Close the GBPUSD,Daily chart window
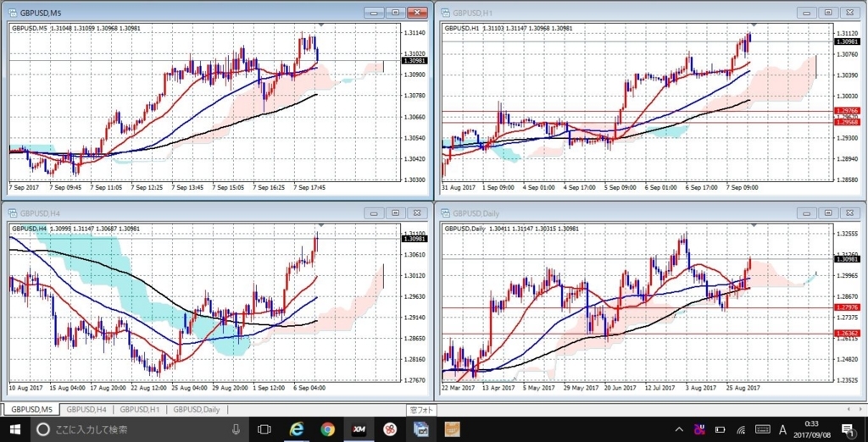The image size is (868, 442). [x=849, y=213]
